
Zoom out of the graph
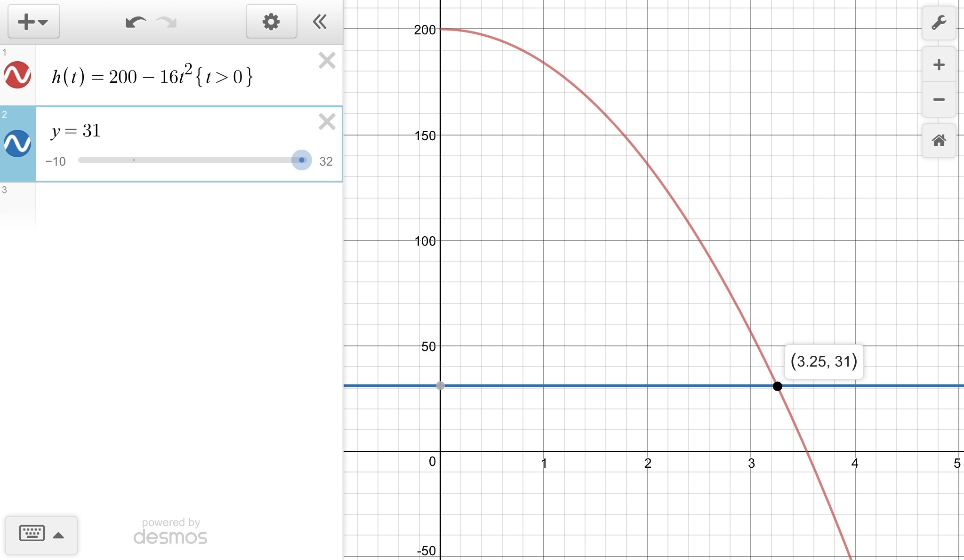coord(939,99)
